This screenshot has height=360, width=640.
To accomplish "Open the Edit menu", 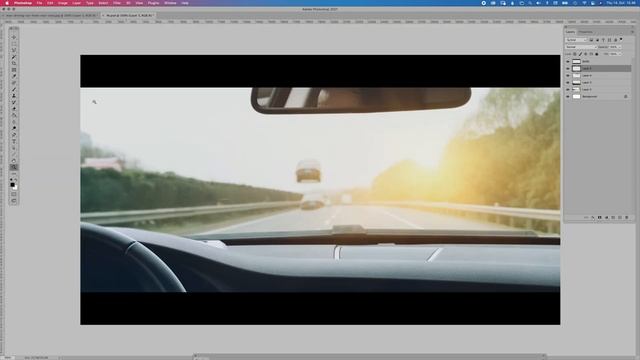I will point(50,3).
